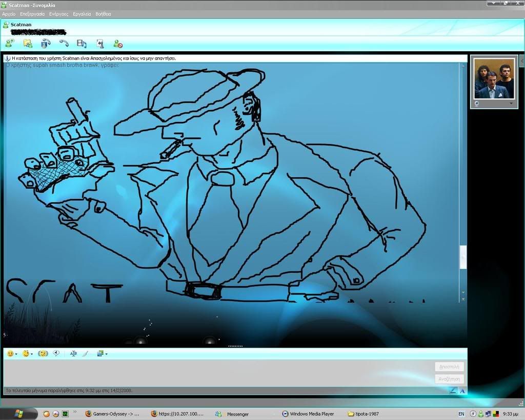Viewport: 525px width, 420px height.
Task: Block this contact
Action: [x=118, y=44]
